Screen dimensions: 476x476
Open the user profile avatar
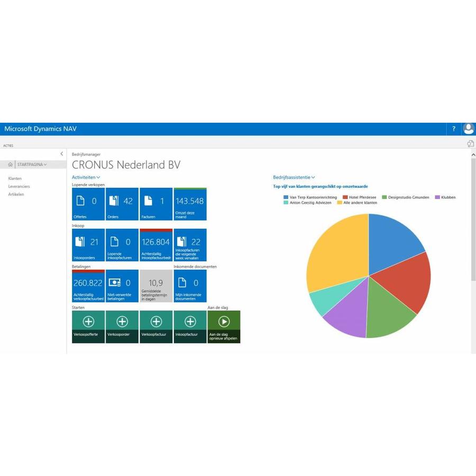click(469, 129)
